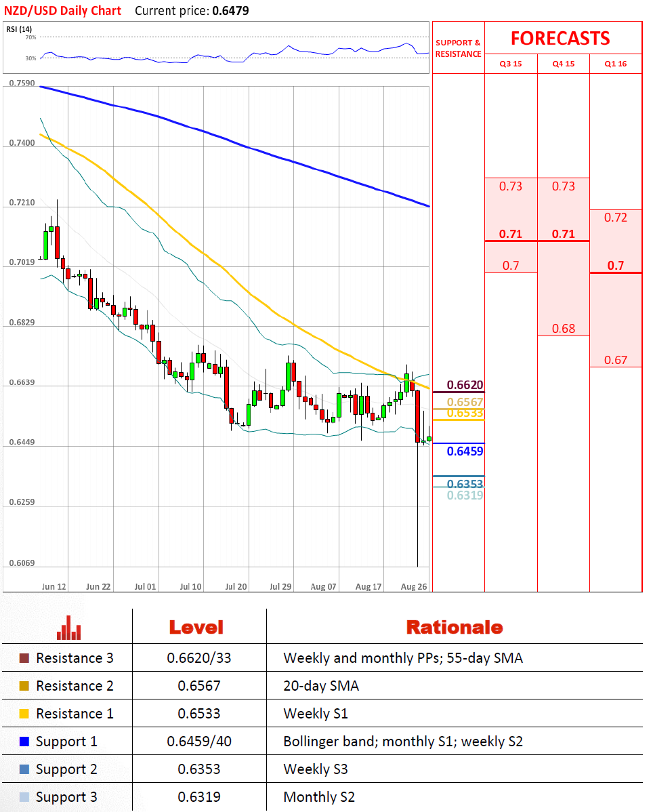Click the Level column heading in table
Screen dimensions: 653x812
pos(196,628)
